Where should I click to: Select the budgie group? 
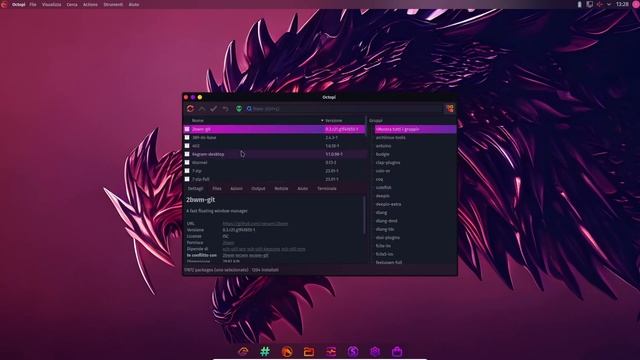382,154
